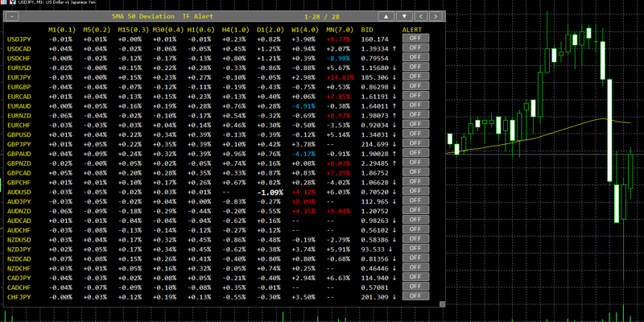Click the CHFJPY bid price 201.309
Image resolution: width=644 pixels, height=322 pixels.
coord(374,297)
